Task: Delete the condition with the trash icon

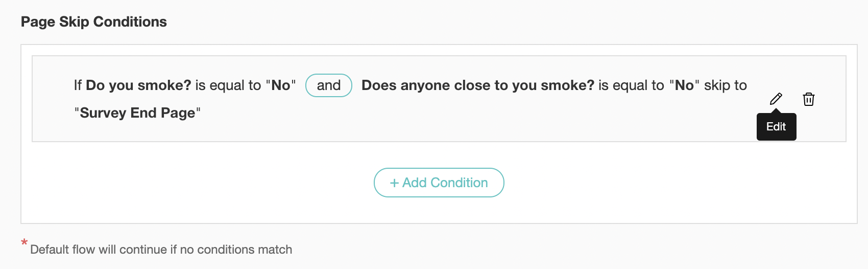Action: click(x=808, y=99)
